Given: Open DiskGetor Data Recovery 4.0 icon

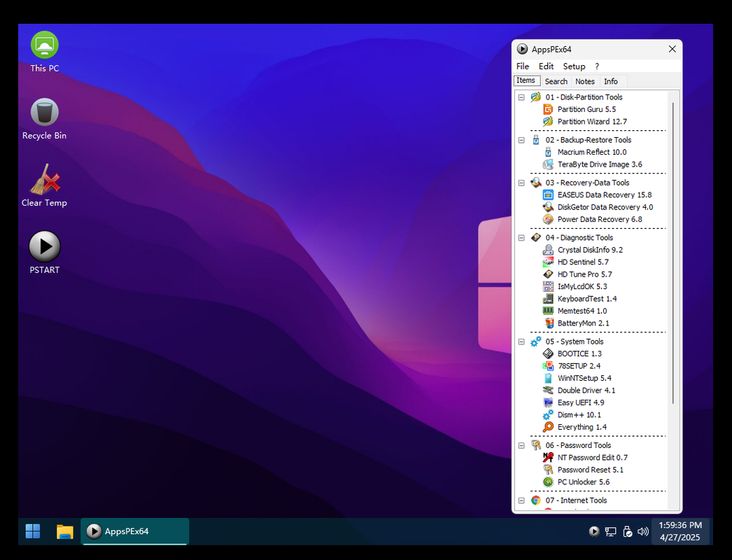Looking at the screenshot, I should 548,207.
